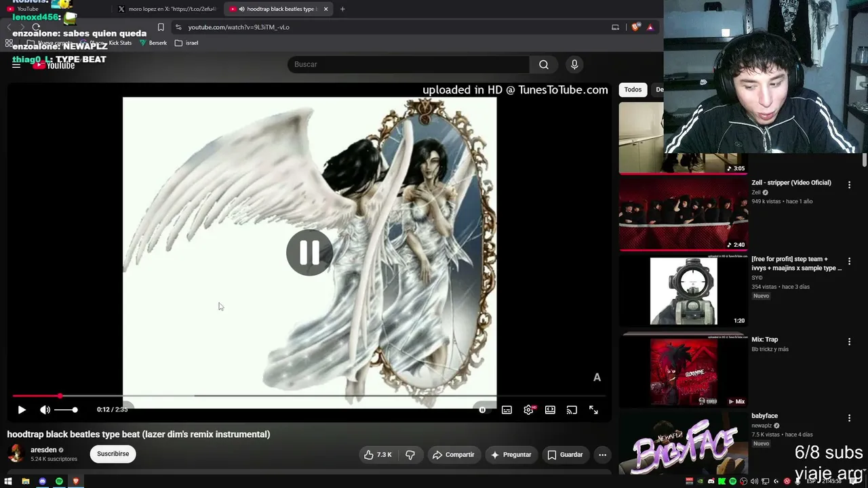Subscribe with the Suscribirse button
Viewport: 868px width, 488px height.
[x=113, y=454]
